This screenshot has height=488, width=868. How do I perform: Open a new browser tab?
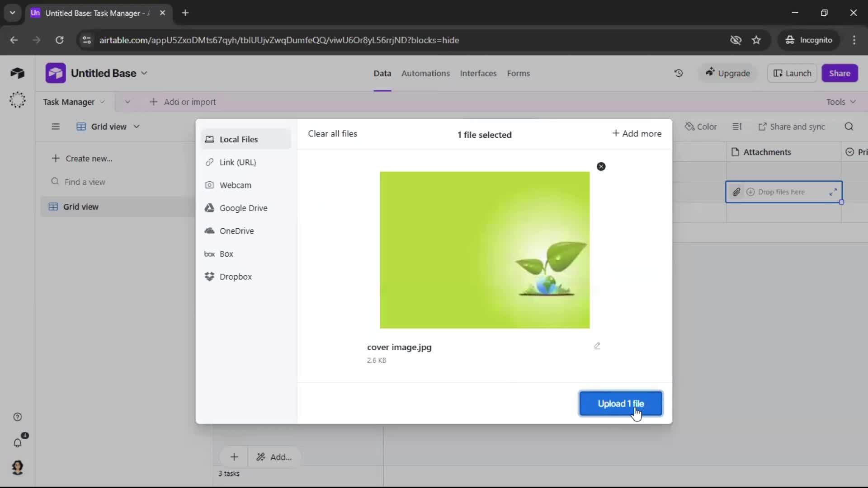tap(185, 13)
